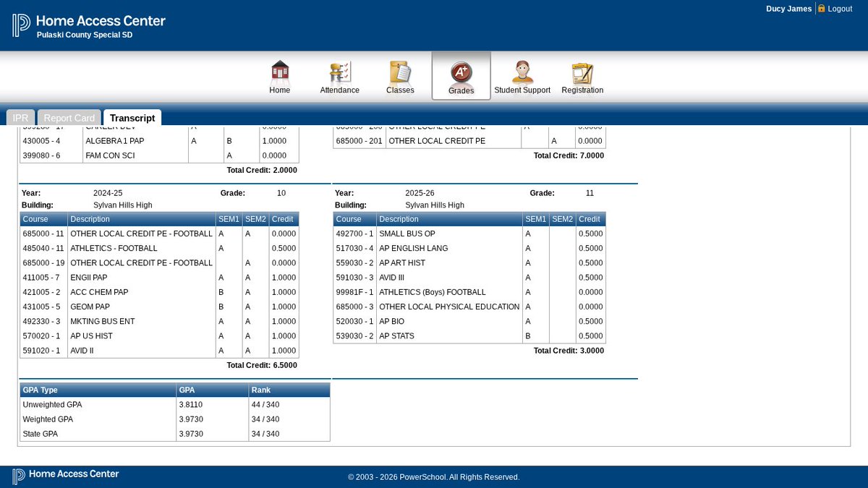Screen dimensions: 868x488
Task: Select the Transcript tab
Action: click(132, 118)
